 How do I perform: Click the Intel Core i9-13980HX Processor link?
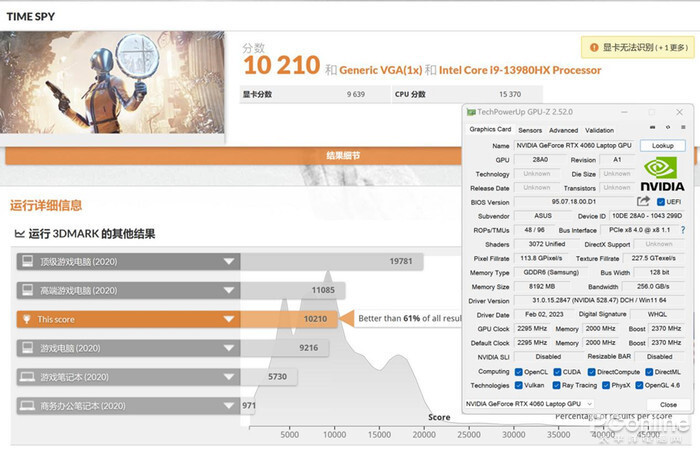pyautogui.click(x=520, y=70)
